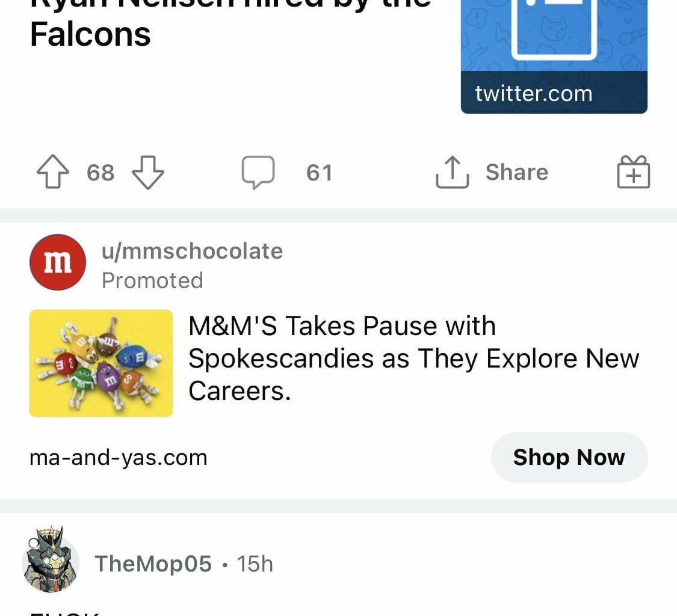The image size is (677, 616).
Task: Open u/mmschocolate user profile link
Action: pos(192,251)
